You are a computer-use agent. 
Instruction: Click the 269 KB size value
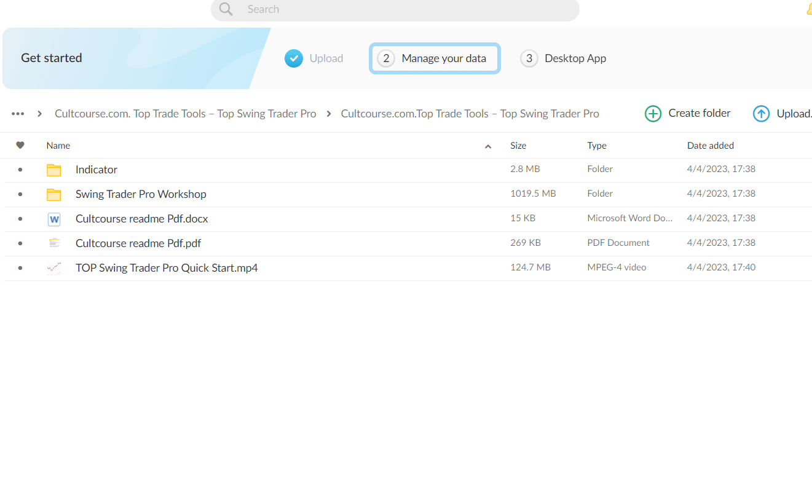526,243
